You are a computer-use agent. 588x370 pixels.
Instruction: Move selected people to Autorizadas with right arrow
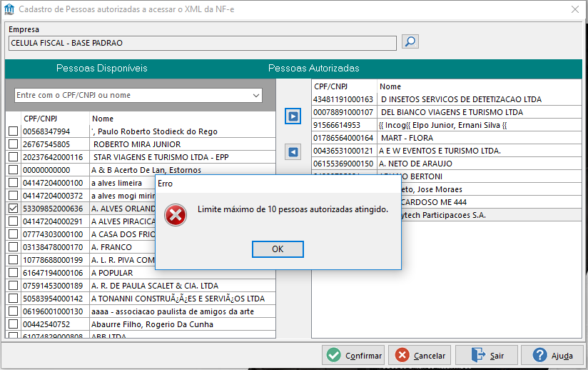click(x=293, y=116)
